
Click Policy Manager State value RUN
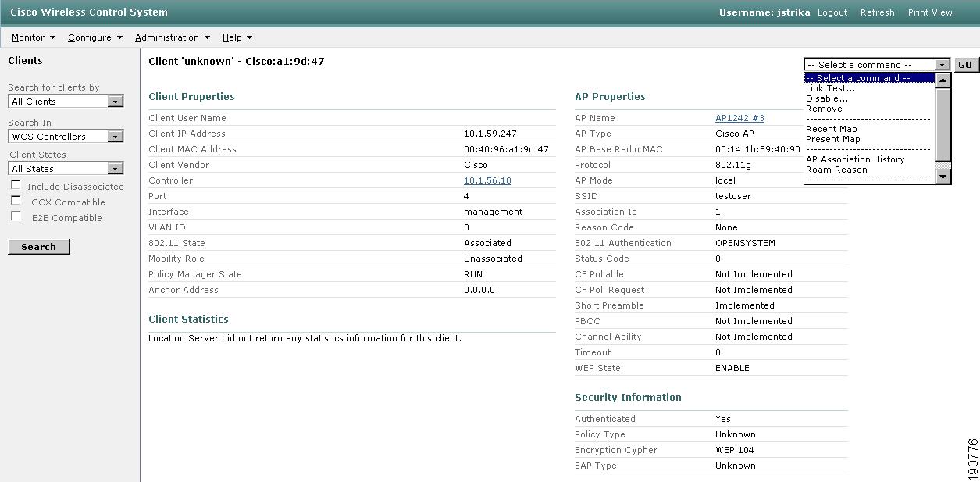473,274
